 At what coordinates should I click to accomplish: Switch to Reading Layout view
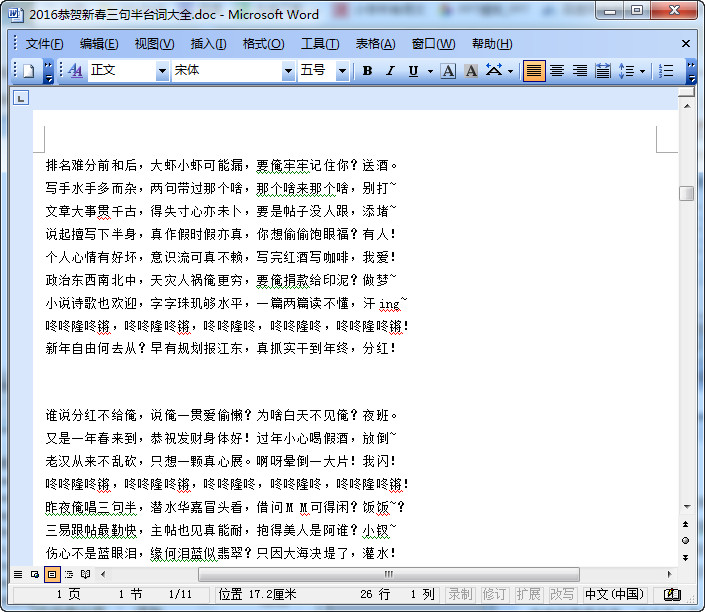85,574
